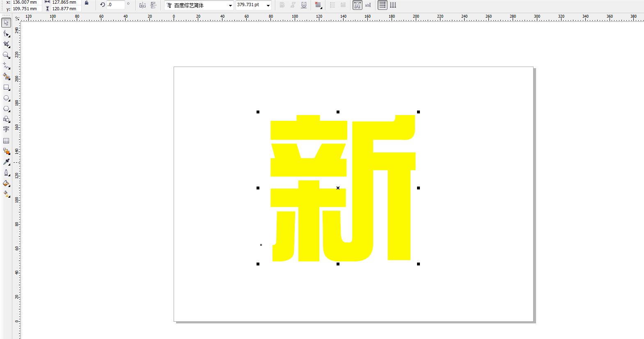Select the Table tool

tap(6, 141)
